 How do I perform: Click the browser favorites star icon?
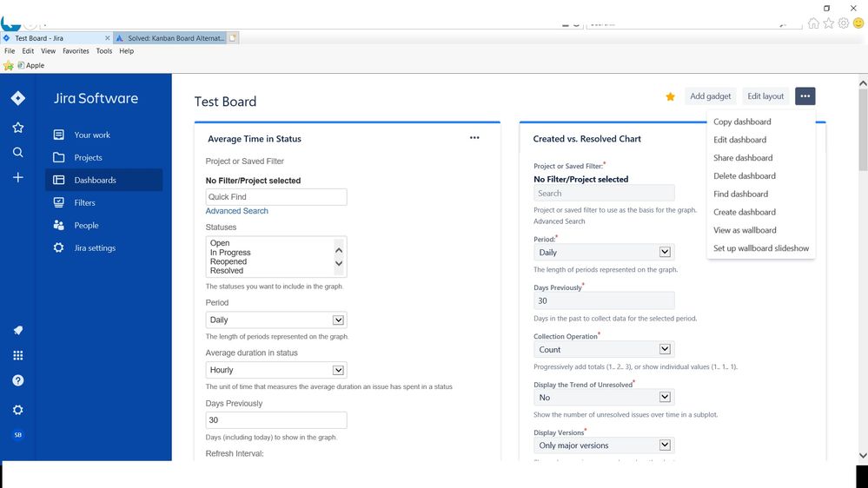point(828,23)
